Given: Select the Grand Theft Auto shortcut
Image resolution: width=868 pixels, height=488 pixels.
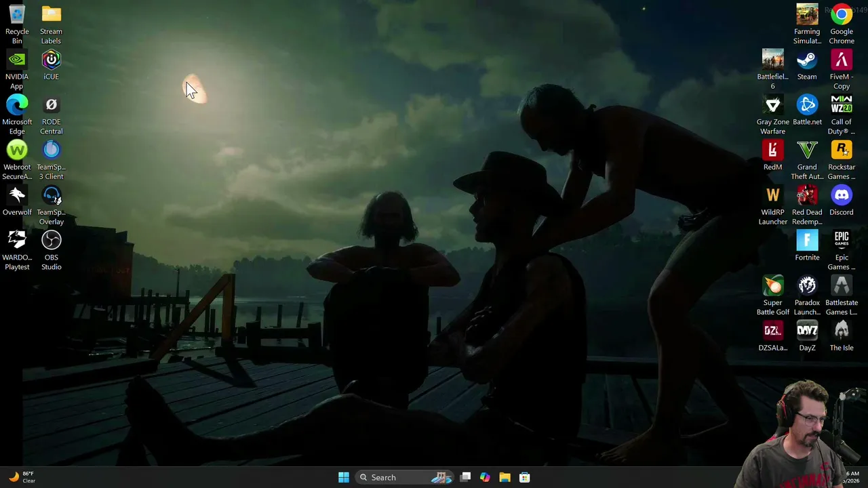Looking at the screenshot, I should 807,160.
